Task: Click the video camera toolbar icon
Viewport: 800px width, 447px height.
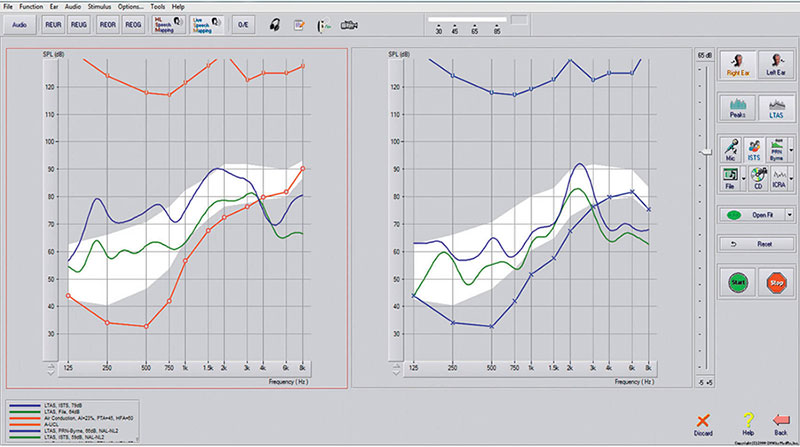Action: pos(350,26)
